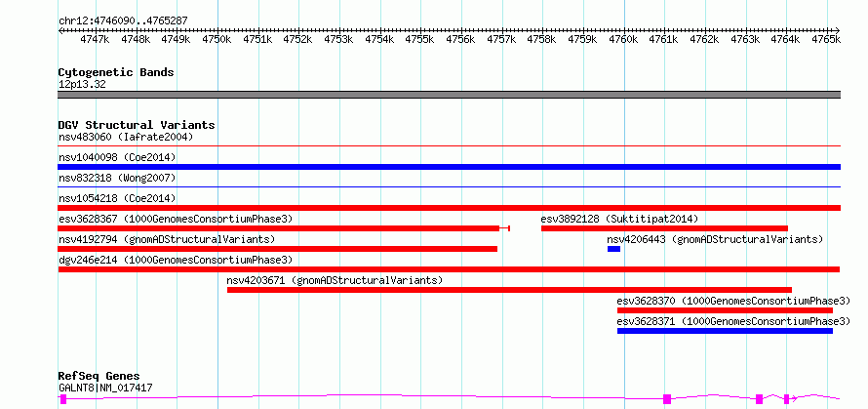Click the GALNT8 exon with strand arrow
Viewport: 868px width, 409px height.
pos(787,399)
